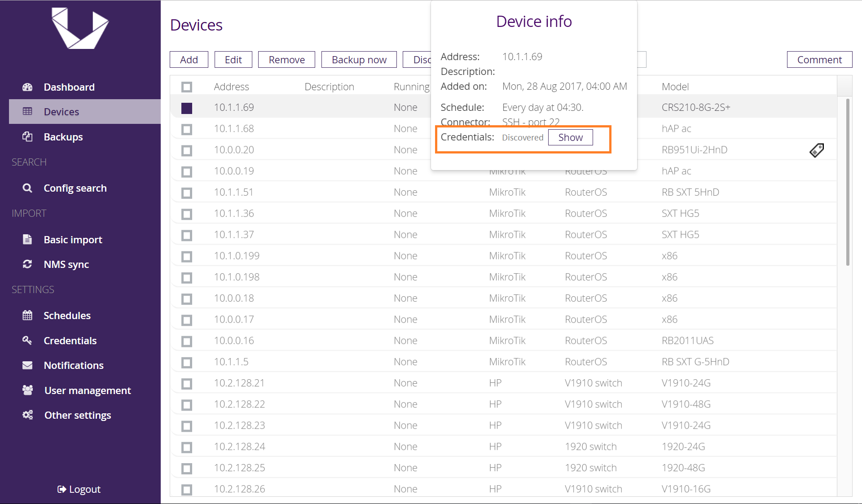Tick the checkbox for device 10.1.1.51
The height and width of the screenshot is (504, 862).
coord(187,193)
